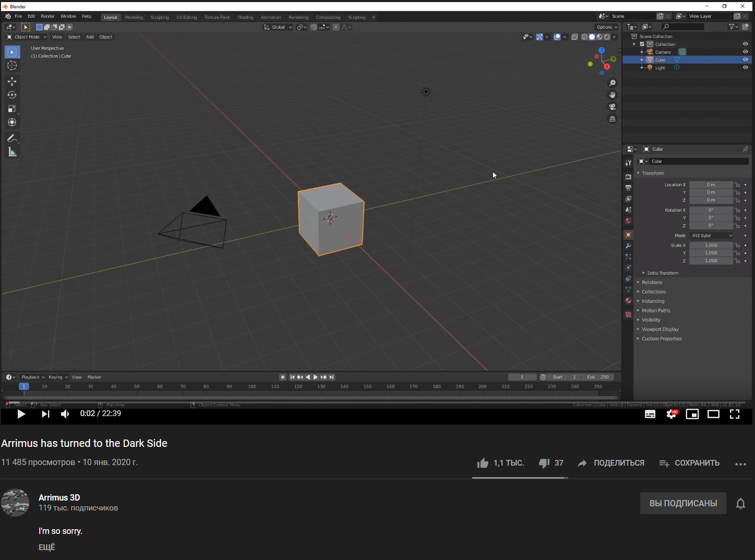Viewport: 755px width, 560px height.
Task: Toggle viewport overlays button
Action: point(557,36)
